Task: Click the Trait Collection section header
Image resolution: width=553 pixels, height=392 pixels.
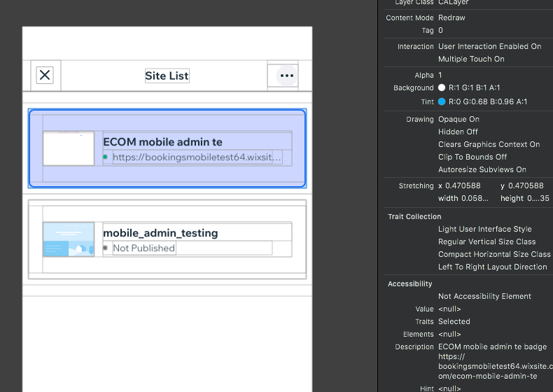Action: click(414, 216)
